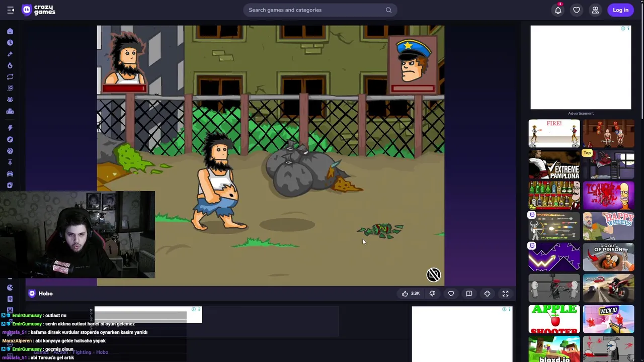644x362 pixels.
Task: Focus the Search games and categories field
Action: pos(320,10)
